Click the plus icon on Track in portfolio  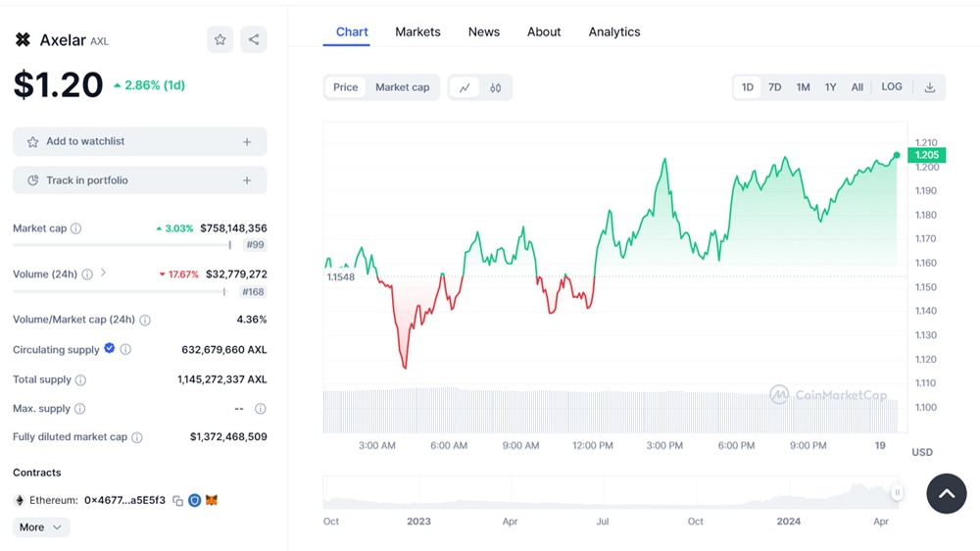point(247,180)
